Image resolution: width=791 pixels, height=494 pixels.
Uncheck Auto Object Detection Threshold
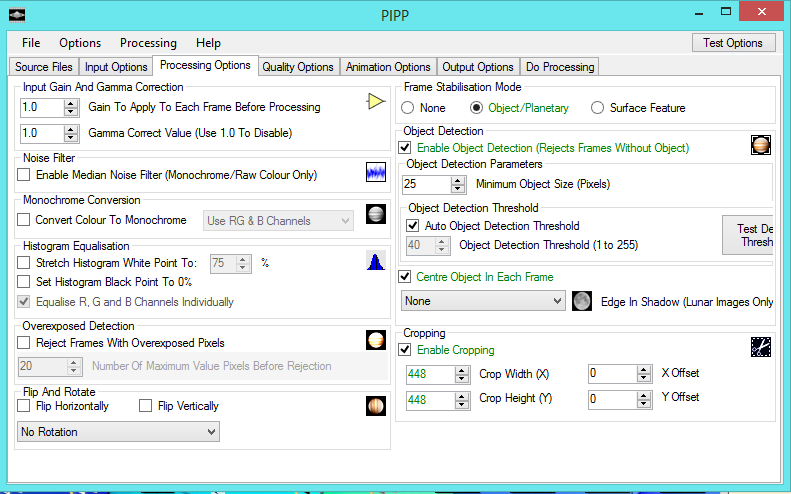coord(413,226)
